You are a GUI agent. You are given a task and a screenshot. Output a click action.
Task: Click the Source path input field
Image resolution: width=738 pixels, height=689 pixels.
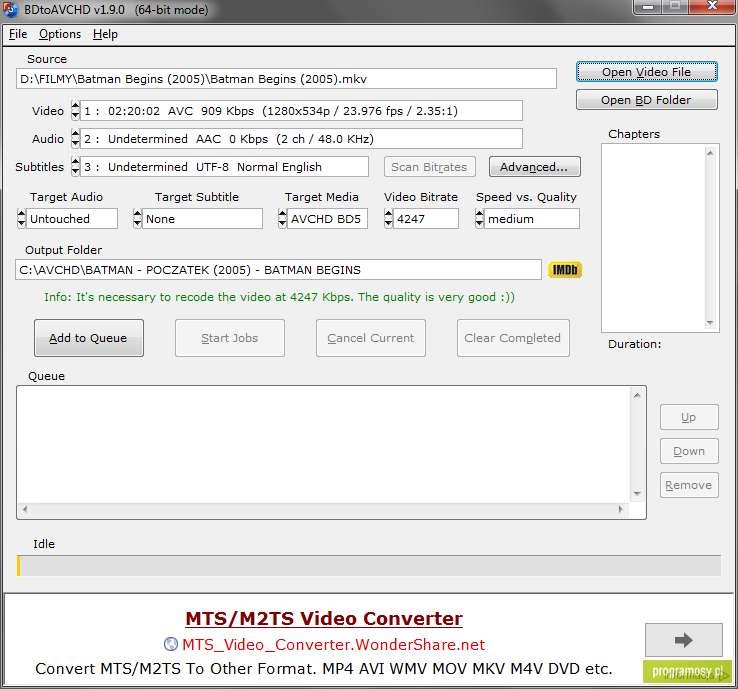point(286,79)
